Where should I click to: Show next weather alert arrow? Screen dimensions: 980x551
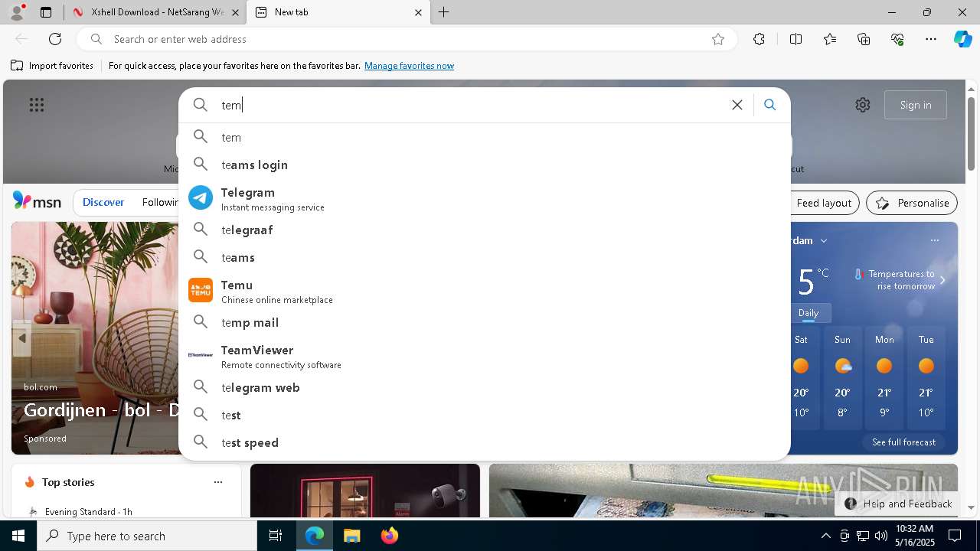point(942,280)
